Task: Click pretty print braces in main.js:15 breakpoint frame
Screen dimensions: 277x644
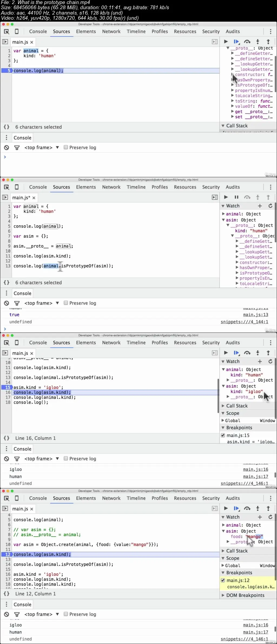Action: tap(6, 438)
